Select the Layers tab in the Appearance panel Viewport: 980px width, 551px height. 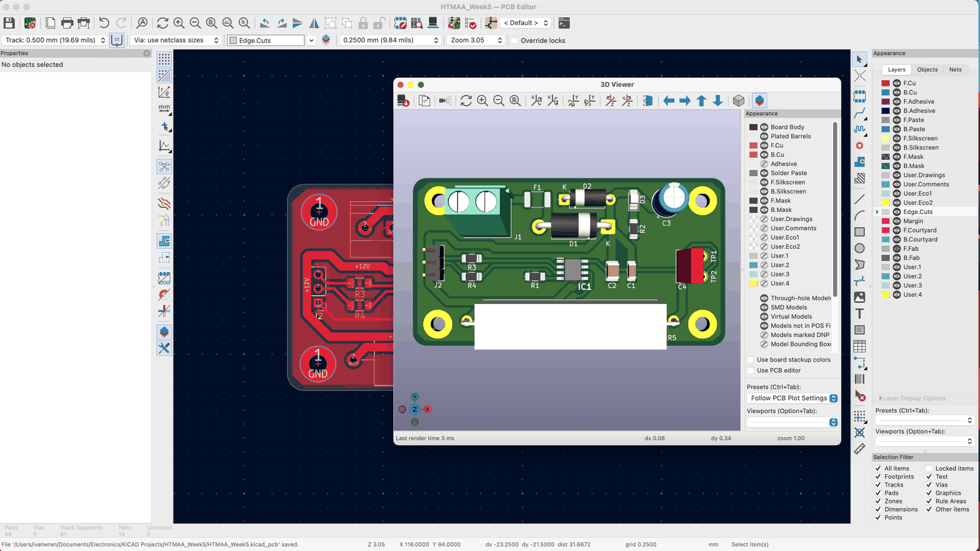coord(897,70)
